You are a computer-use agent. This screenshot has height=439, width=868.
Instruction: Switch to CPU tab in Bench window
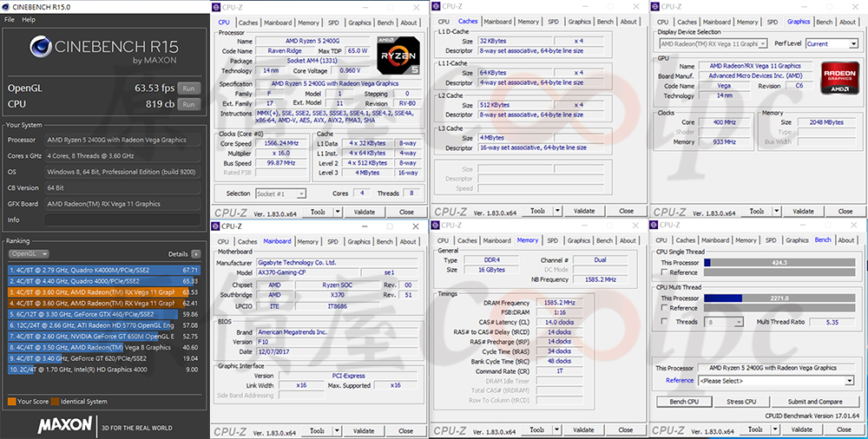661,240
